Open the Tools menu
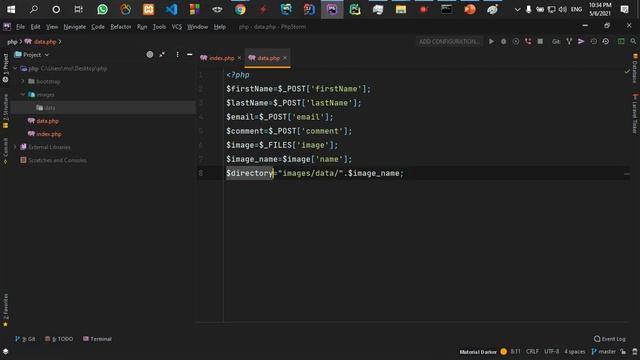This screenshot has width=640, height=360. (159, 27)
